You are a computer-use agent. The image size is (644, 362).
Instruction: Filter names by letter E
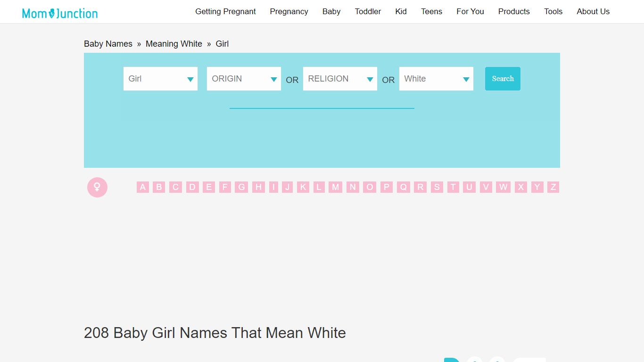coord(209,187)
